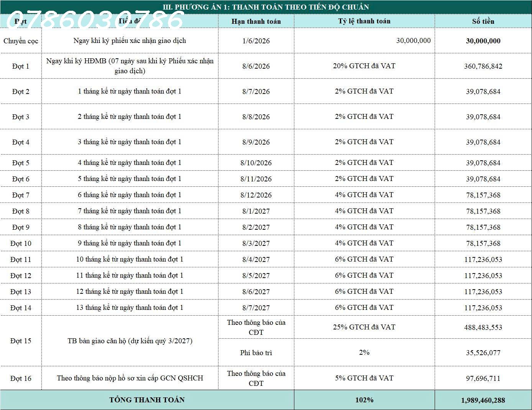Click the table title 'PHƯƠNG ÁN 1' header
Screen dimensions: 532x410
(266, 7)
